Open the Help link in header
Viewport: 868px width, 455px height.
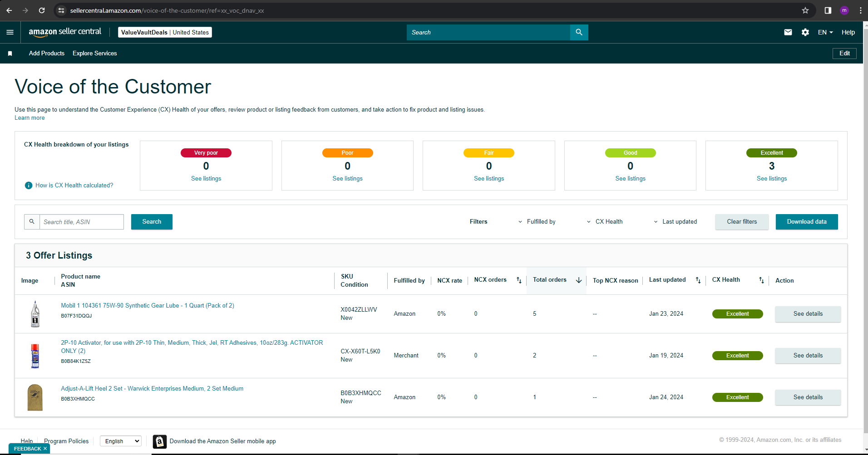848,32
